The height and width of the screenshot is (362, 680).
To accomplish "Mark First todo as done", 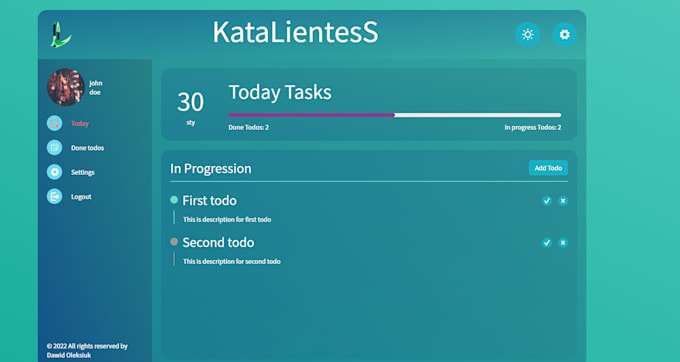I will [547, 201].
